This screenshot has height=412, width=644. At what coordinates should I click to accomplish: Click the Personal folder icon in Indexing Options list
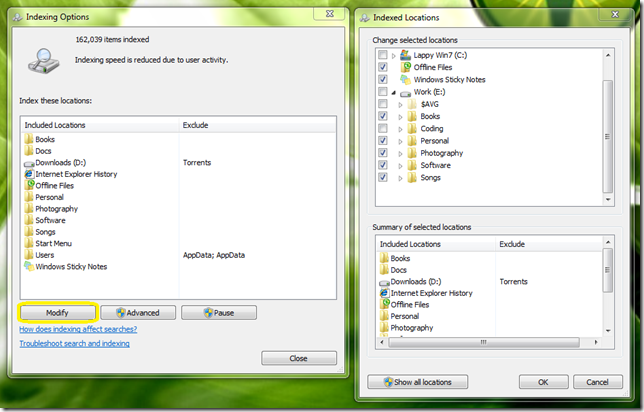point(28,197)
